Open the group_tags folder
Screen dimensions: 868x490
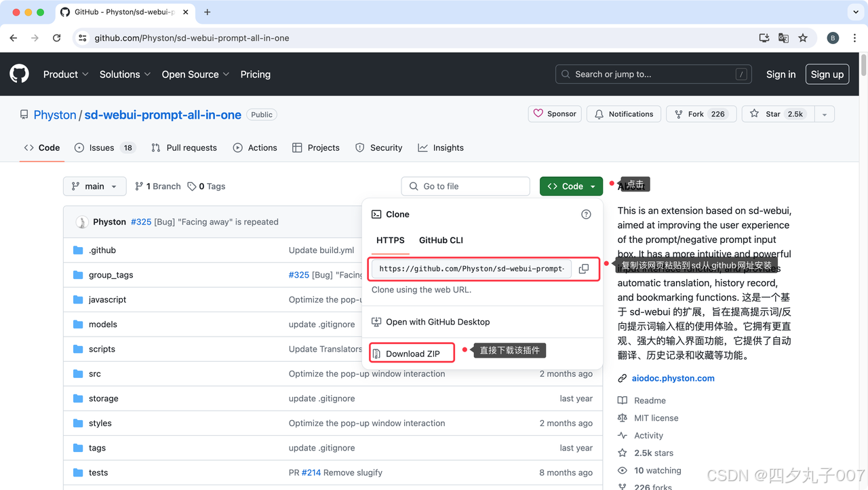pos(111,275)
